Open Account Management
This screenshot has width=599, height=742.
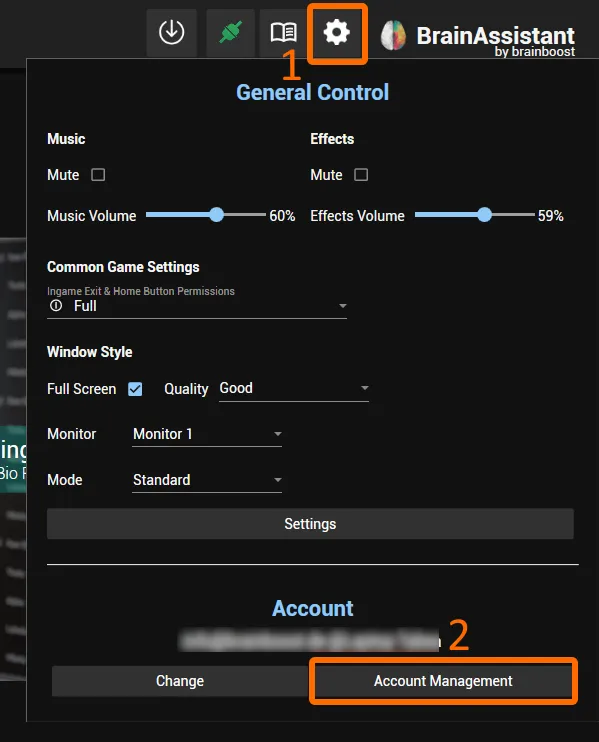(443, 681)
